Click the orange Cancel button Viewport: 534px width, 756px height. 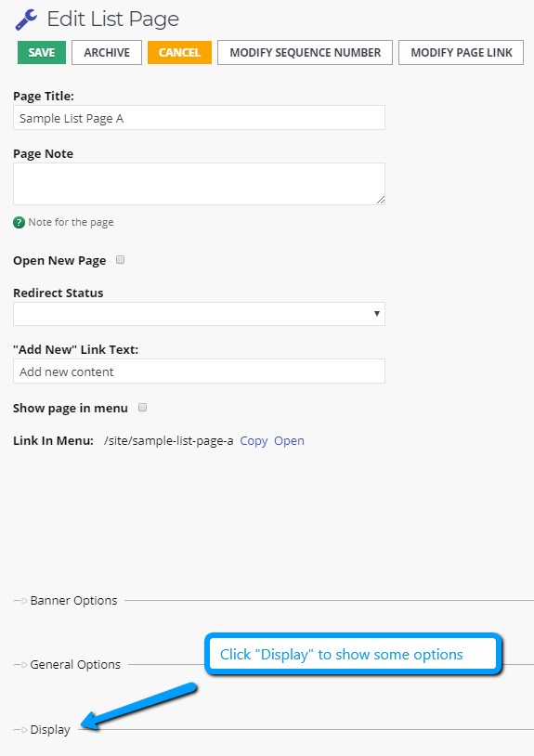[180, 53]
